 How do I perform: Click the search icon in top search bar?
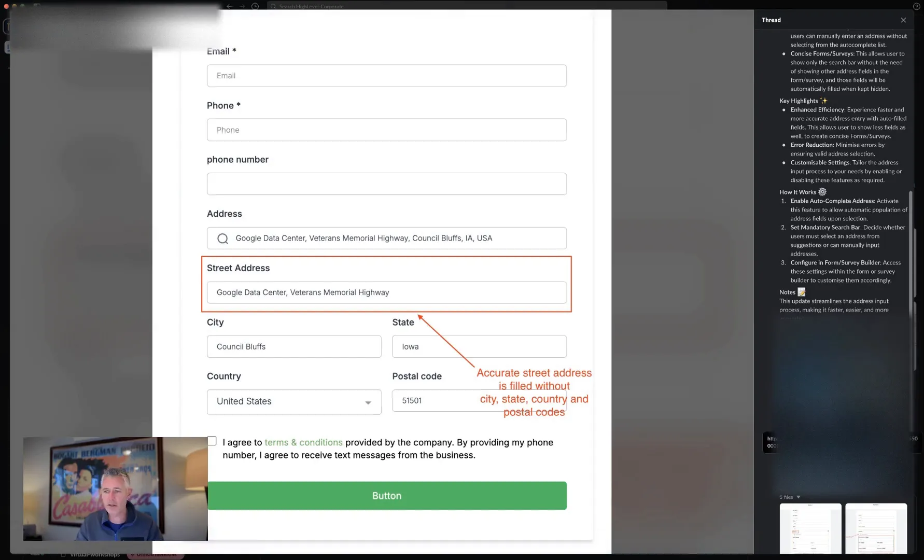point(273,6)
